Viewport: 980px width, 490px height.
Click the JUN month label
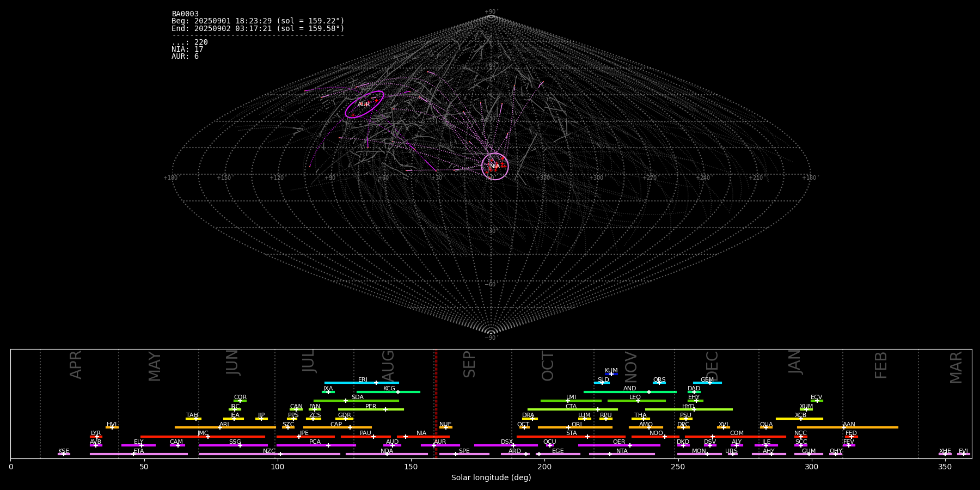click(x=232, y=363)
